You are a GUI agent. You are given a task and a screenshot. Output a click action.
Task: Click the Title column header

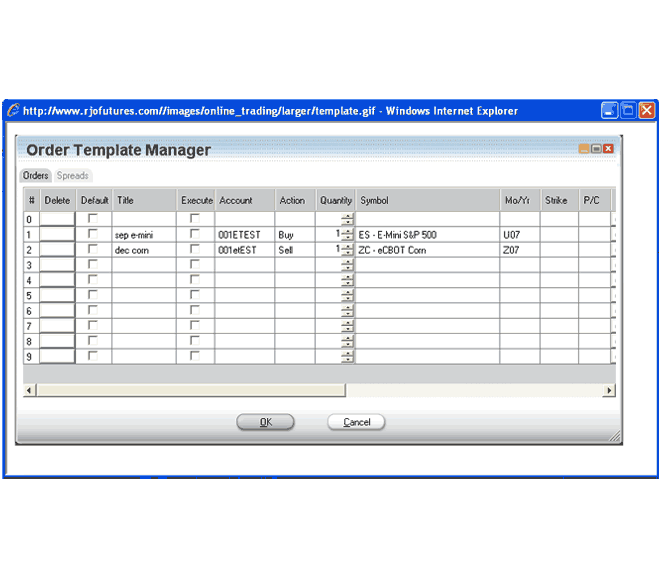144,200
